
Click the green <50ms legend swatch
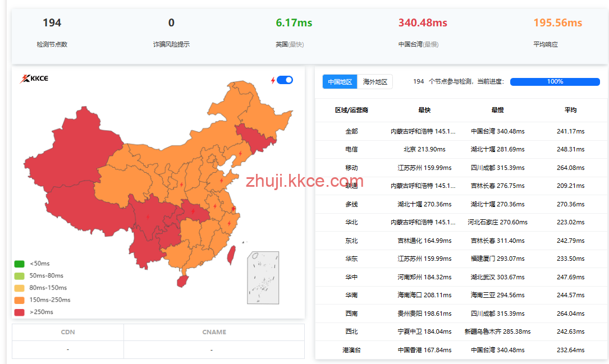coord(19,264)
